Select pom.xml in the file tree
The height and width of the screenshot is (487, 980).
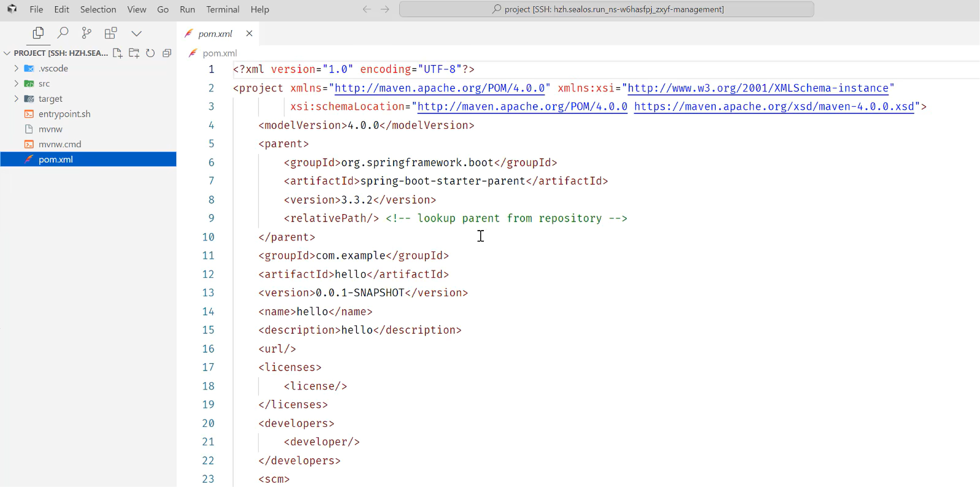point(88,159)
